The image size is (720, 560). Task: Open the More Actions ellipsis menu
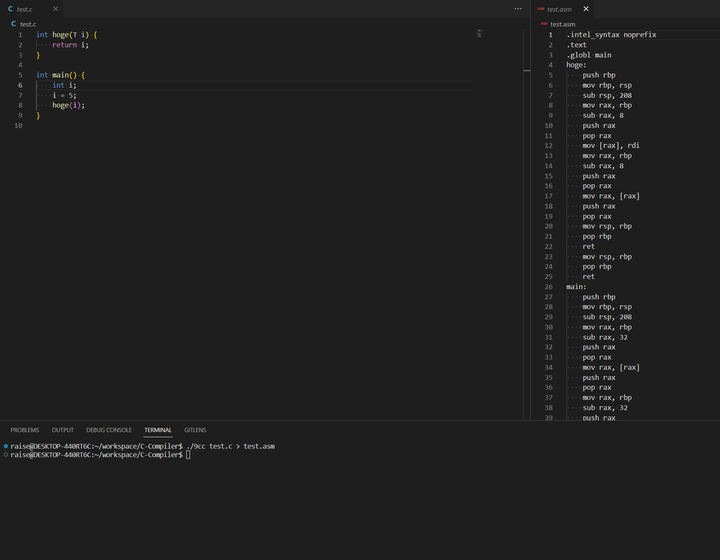tap(518, 9)
